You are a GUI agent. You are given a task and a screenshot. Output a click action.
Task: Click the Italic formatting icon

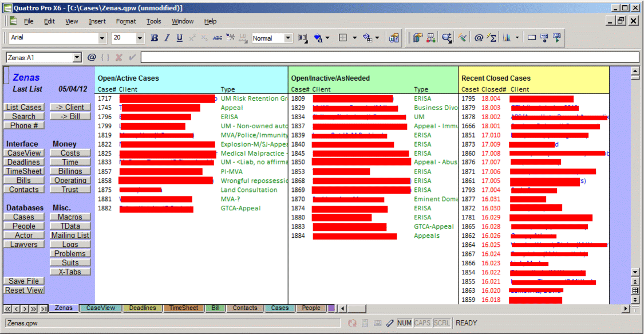[x=167, y=38]
